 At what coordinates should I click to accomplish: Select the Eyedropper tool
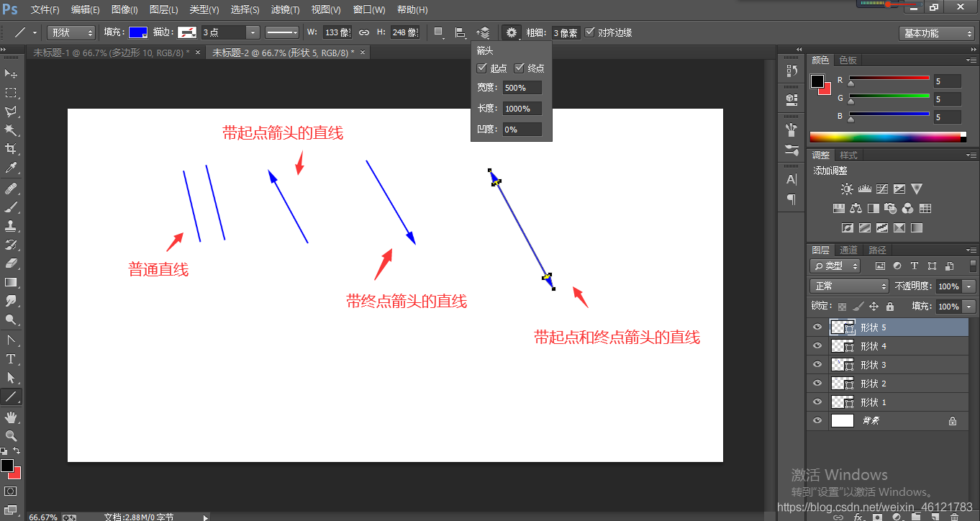12,168
